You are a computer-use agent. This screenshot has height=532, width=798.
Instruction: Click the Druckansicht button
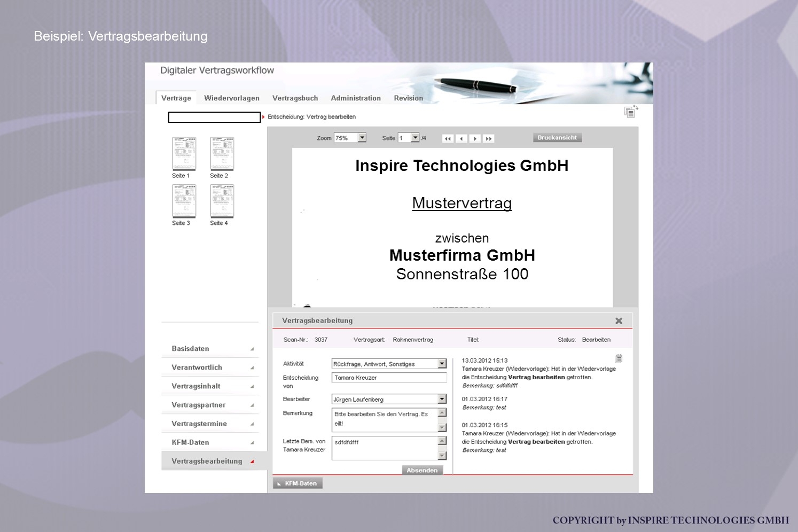(557, 138)
